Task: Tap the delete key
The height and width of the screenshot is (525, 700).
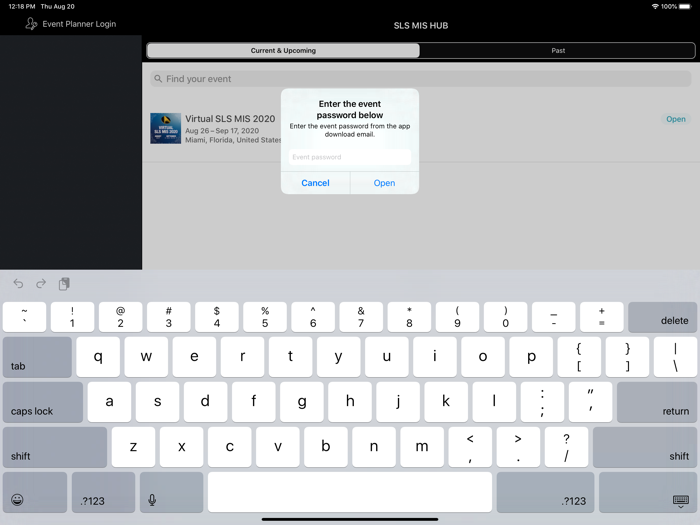Action: [x=662, y=317]
